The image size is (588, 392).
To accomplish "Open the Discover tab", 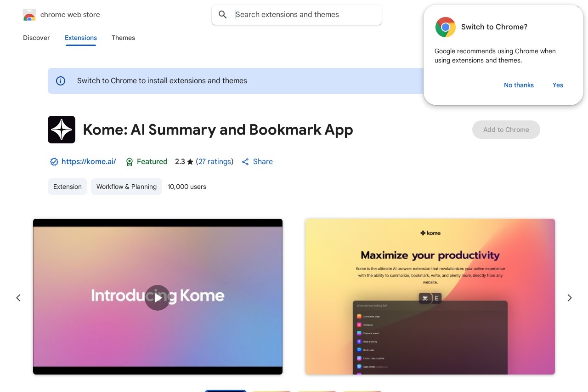I will [x=36, y=38].
